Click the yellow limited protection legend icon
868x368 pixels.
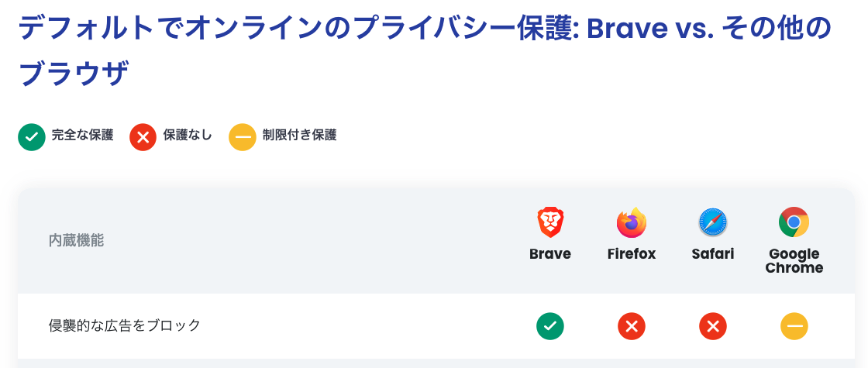pos(243,137)
